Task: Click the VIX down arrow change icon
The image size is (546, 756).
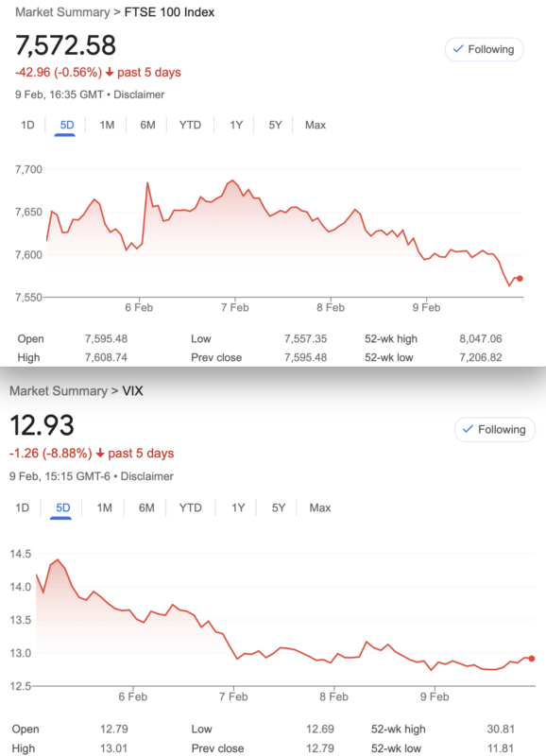Action: point(100,454)
